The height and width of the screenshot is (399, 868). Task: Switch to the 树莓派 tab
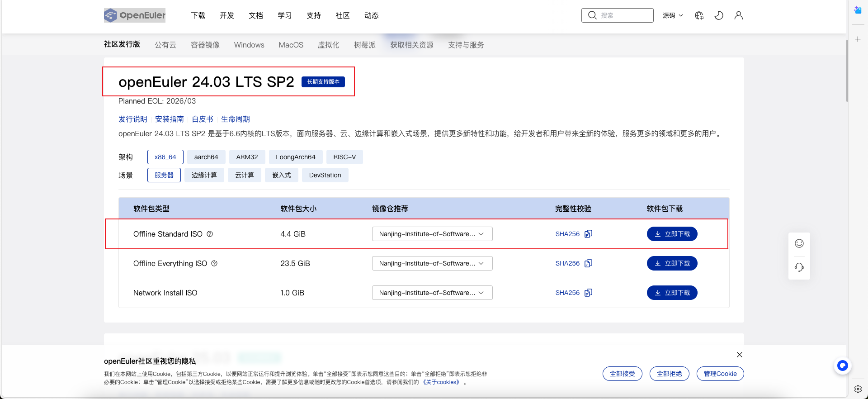click(x=365, y=45)
